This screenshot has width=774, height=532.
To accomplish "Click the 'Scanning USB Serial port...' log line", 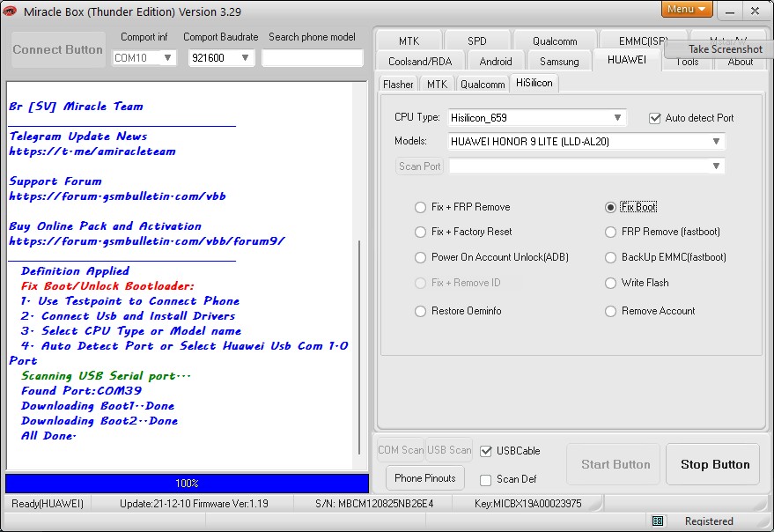I will click(106, 376).
